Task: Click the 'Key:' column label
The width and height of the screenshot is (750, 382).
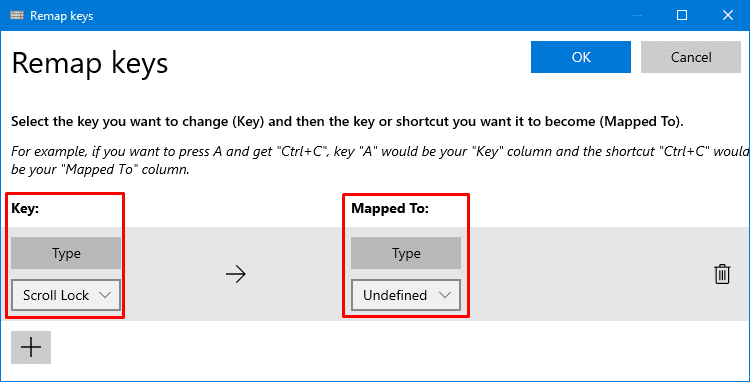Action: click(25, 209)
